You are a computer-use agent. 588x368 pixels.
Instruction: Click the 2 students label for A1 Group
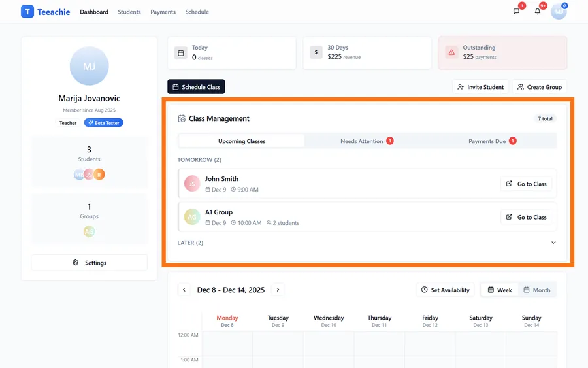283,223
